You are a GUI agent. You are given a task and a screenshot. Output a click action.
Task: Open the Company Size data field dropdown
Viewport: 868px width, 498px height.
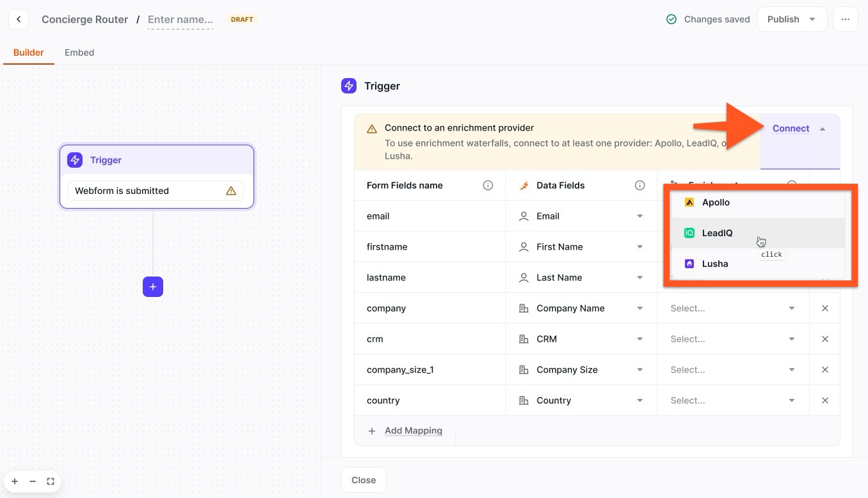tap(581, 370)
